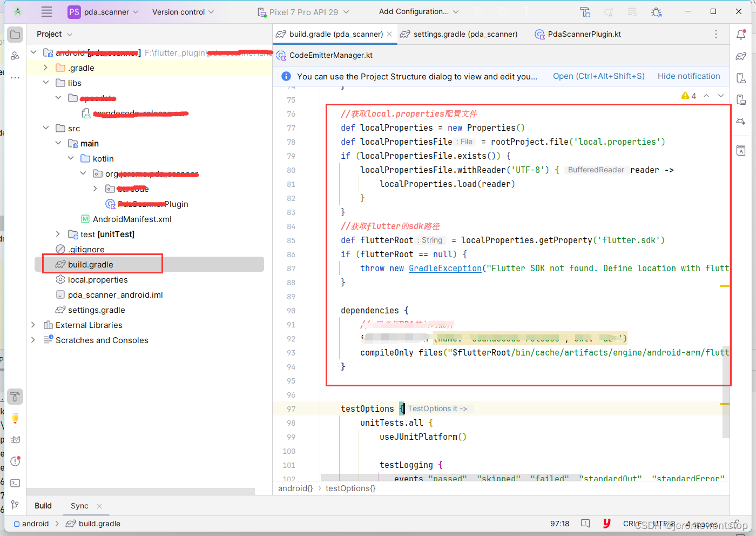Click the Open (Ctrl+Alt+Shift+S) link
The width and height of the screenshot is (756, 536).
point(598,76)
